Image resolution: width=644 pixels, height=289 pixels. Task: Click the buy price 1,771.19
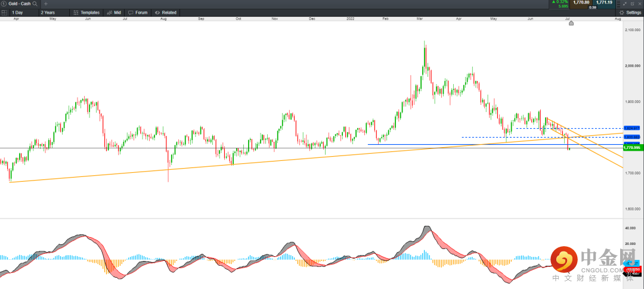pos(603,4)
